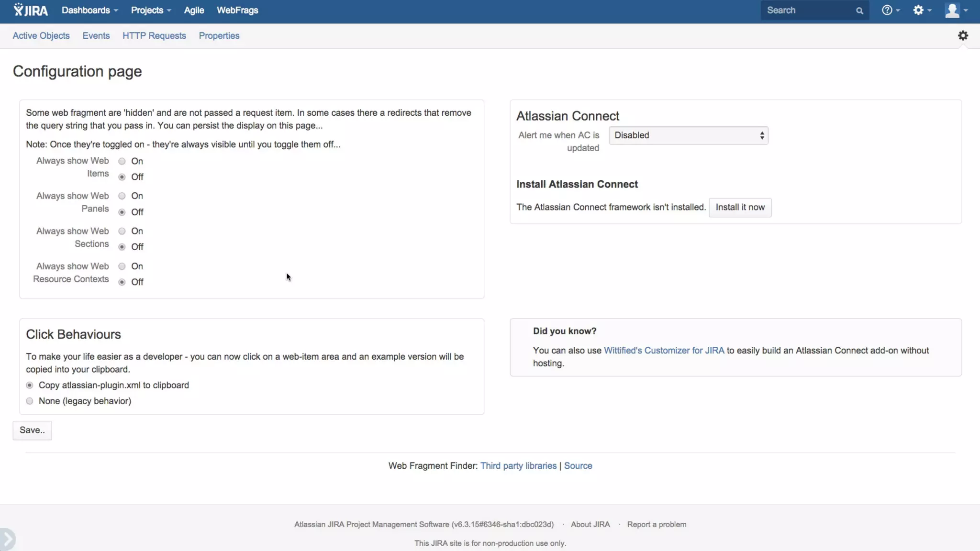Image resolution: width=980 pixels, height=551 pixels.
Task: Click the configuration gear icon below header
Action: pos(963,35)
